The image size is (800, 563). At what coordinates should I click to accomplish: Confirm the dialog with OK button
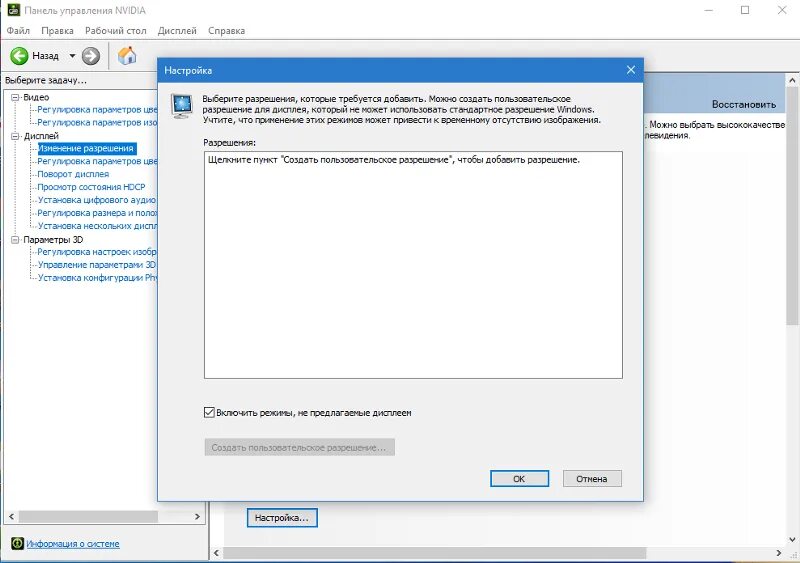(519, 479)
